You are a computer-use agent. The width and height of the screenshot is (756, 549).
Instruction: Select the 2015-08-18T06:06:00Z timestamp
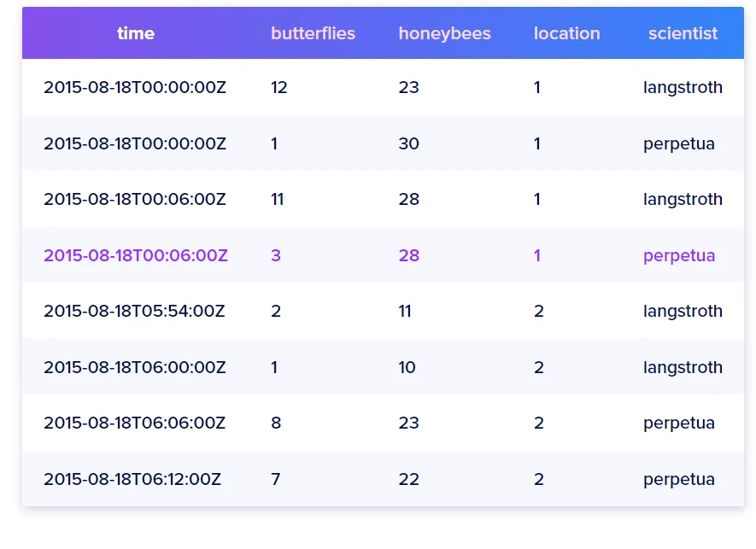[135, 423]
